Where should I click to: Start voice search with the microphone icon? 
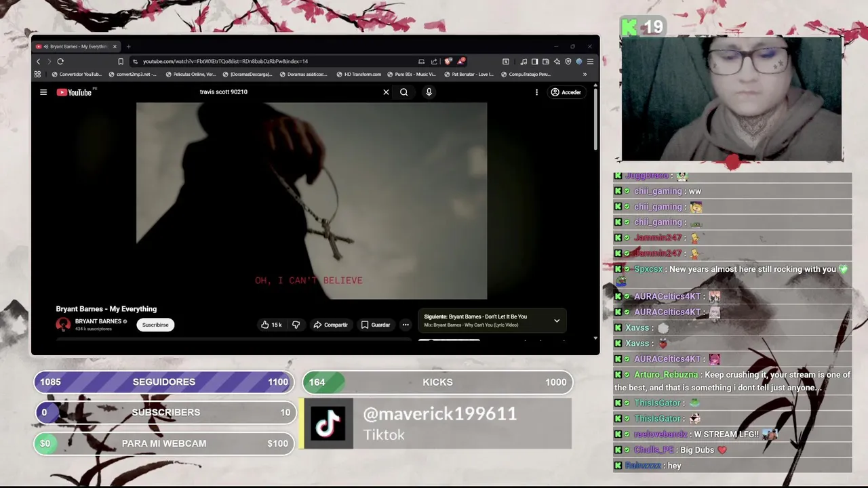429,92
